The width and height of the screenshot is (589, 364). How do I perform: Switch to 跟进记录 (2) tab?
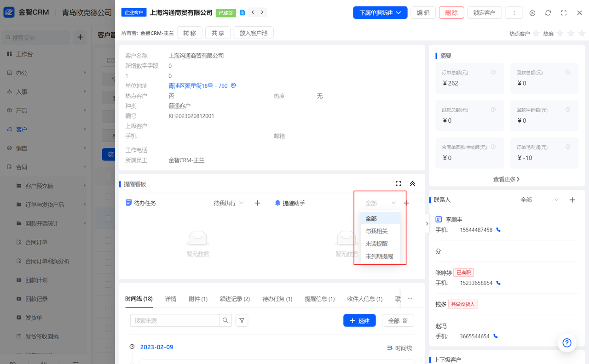[x=235, y=299]
